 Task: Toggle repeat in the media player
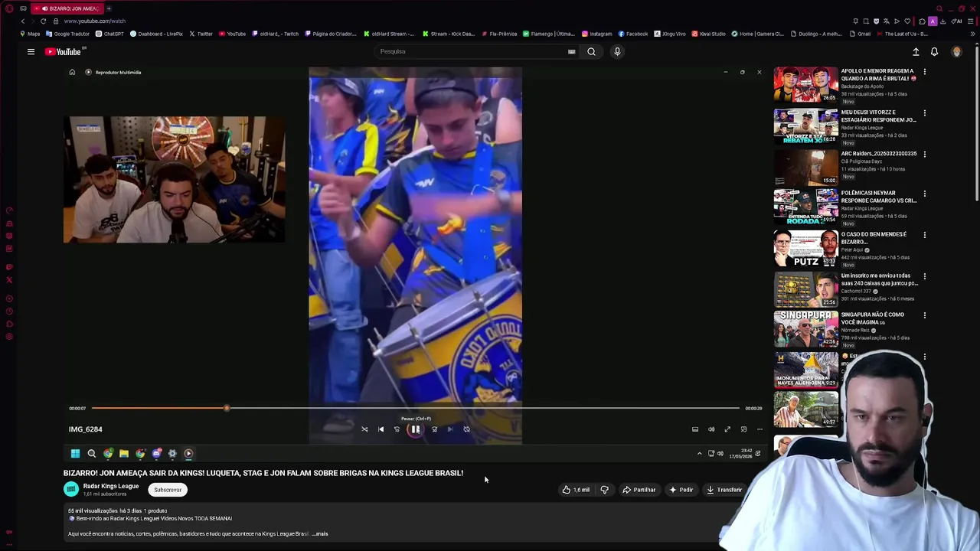[466, 429]
